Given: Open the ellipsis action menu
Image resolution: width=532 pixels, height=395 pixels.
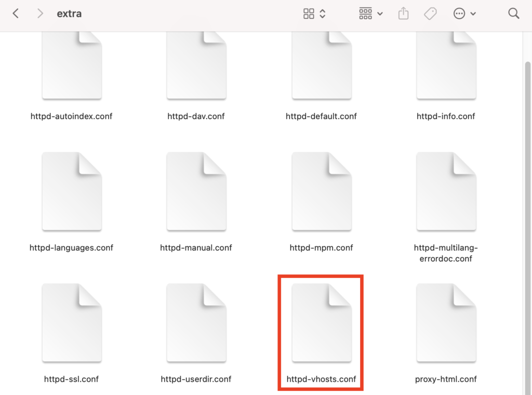Looking at the screenshot, I should pyautogui.click(x=464, y=14).
